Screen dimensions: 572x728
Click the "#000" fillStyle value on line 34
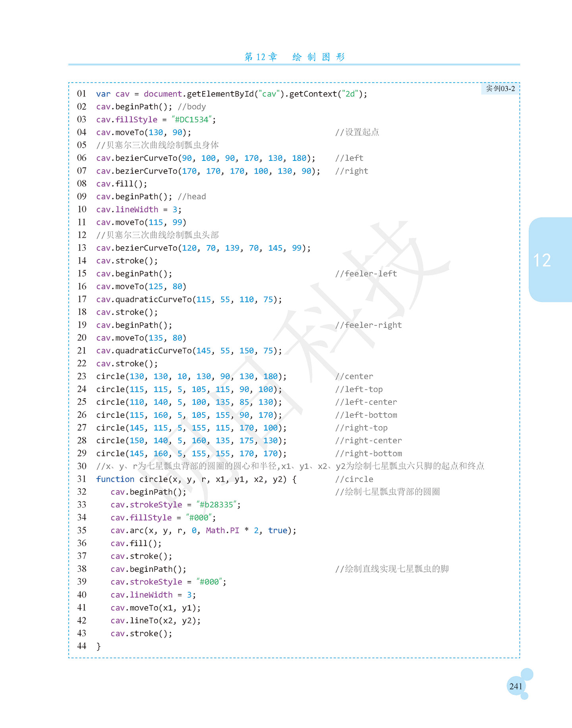(x=199, y=518)
